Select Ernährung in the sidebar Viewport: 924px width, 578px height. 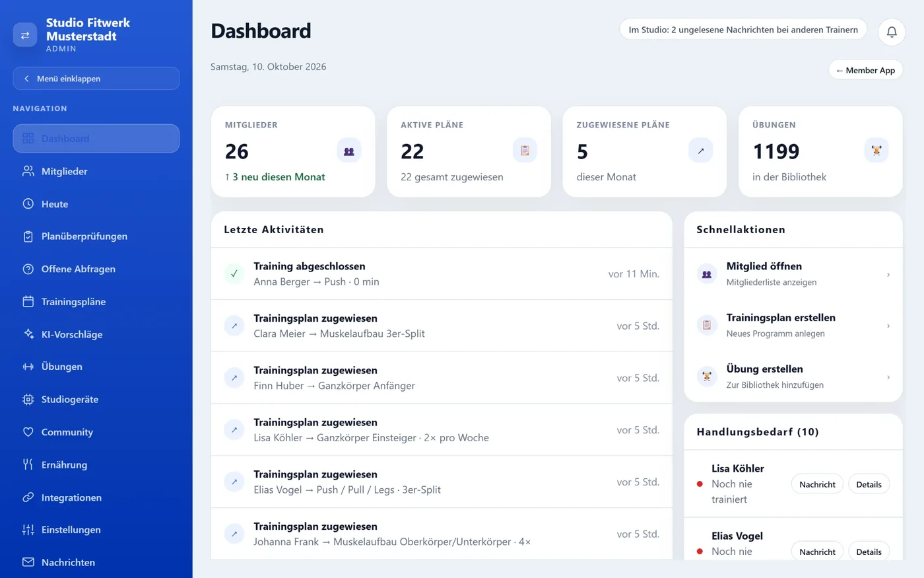click(x=96, y=465)
